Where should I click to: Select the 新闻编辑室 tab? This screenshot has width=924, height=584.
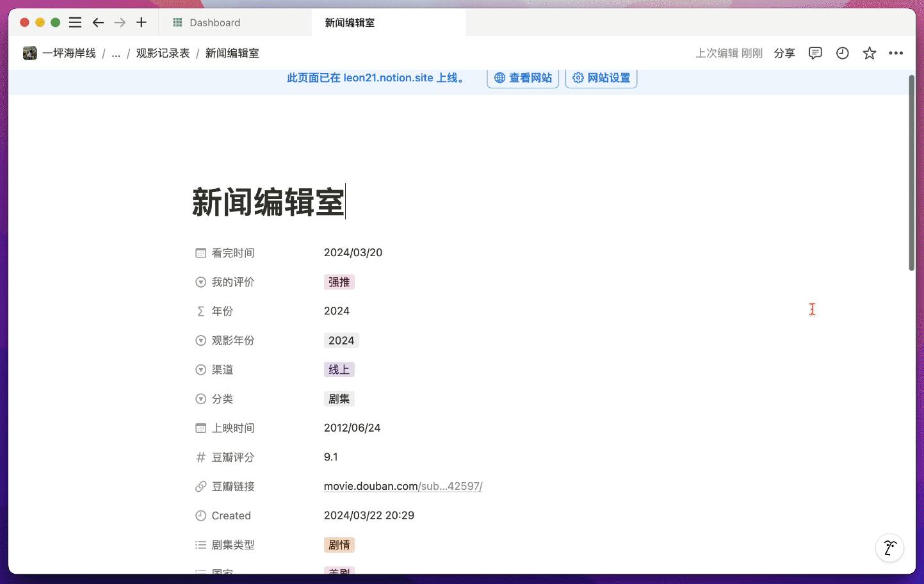coord(389,22)
